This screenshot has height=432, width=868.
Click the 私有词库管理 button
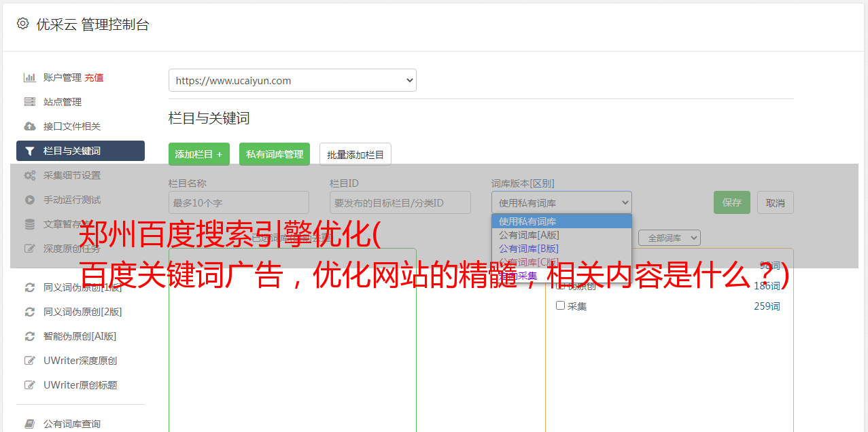pyautogui.click(x=275, y=154)
